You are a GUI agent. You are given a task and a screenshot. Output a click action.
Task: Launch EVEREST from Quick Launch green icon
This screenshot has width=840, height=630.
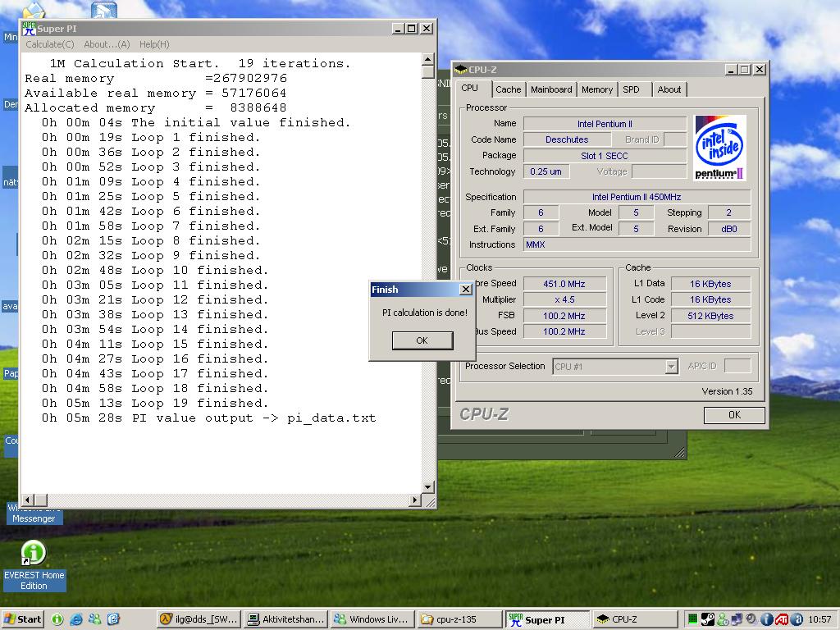(x=57, y=619)
